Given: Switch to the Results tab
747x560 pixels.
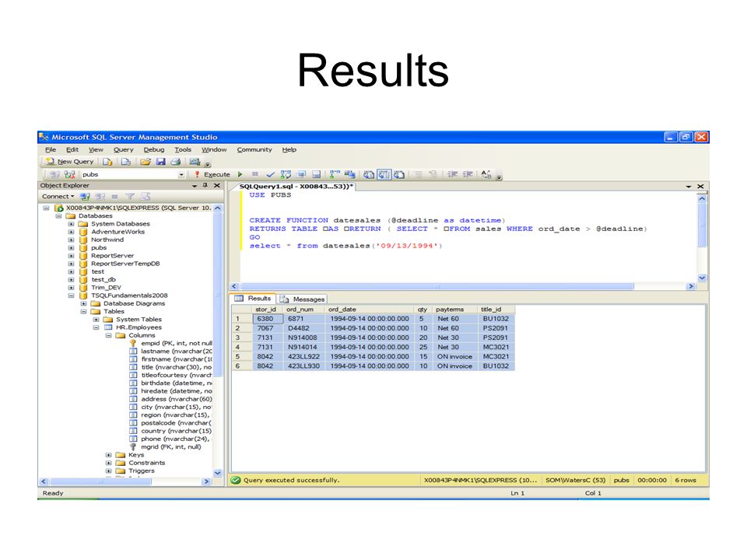Looking at the screenshot, I should point(254,299).
